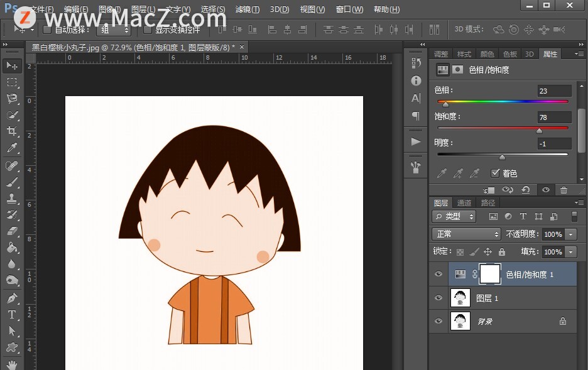Toggle lock position
Image resolution: width=588 pixels, height=370 pixels.
tap(487, 252)
